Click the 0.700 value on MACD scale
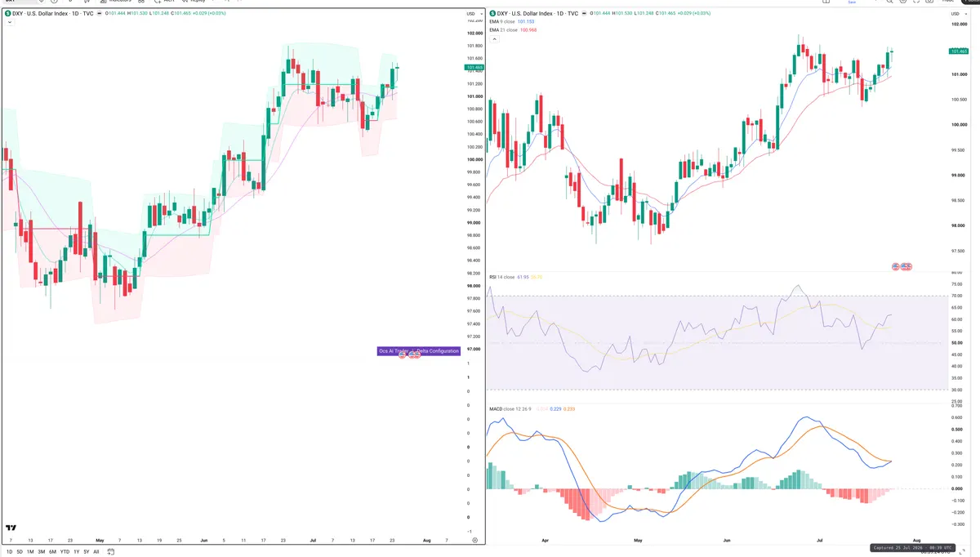980x557 pixels. 956,405
